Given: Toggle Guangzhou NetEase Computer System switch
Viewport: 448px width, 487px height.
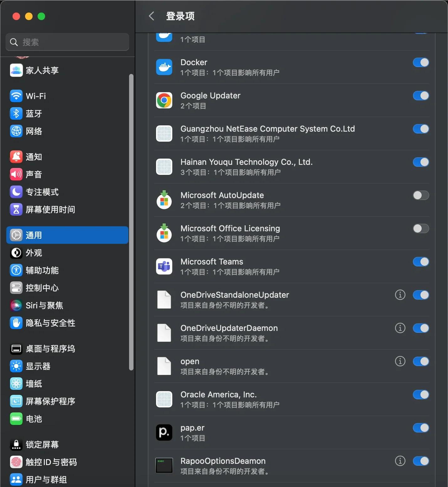Looking at the screenshot, I should [x=421, y=129].
